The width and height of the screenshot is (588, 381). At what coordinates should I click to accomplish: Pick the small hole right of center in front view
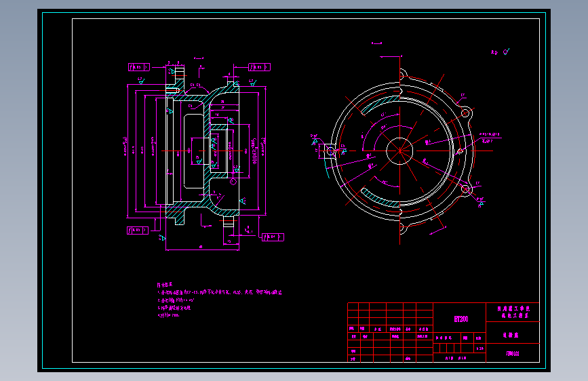pos(460,151)
